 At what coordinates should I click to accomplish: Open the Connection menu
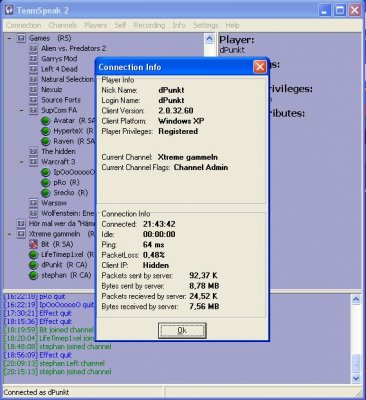[x=23, y=25]
